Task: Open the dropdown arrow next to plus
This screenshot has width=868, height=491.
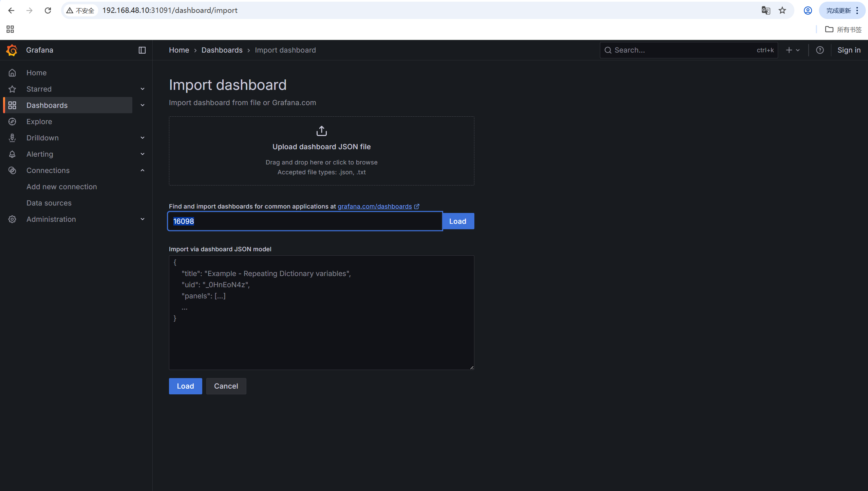Action: tap(798, 50)
